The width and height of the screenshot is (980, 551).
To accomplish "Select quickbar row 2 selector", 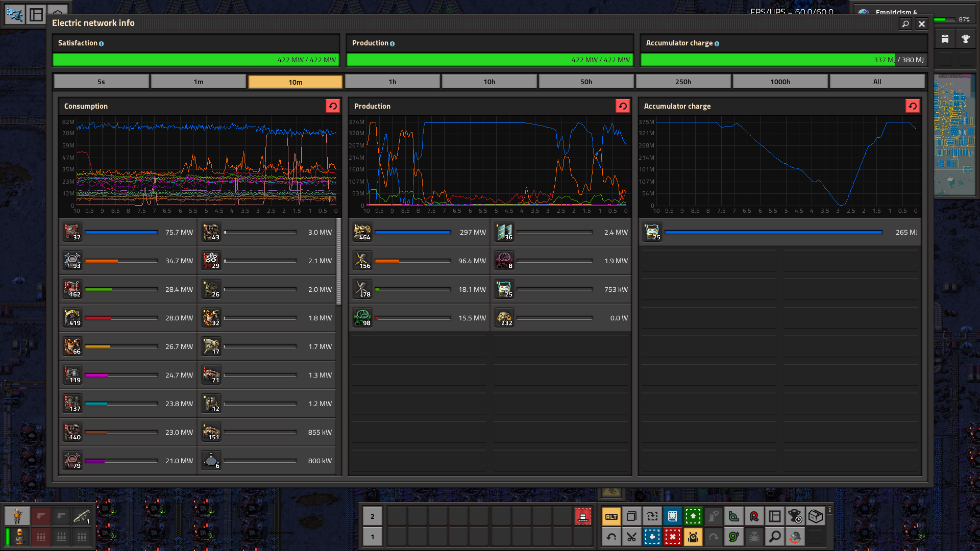I will coord(372,516).
